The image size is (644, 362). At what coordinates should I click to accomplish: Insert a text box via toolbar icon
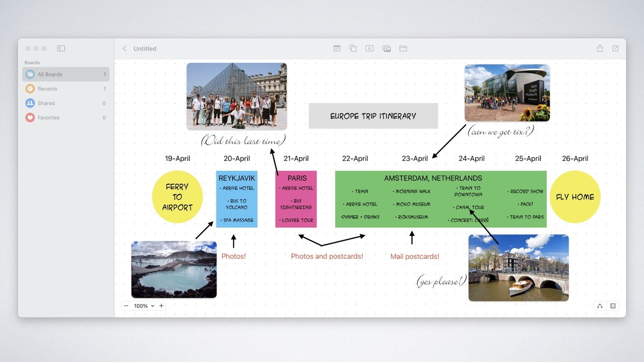[370, 49]
